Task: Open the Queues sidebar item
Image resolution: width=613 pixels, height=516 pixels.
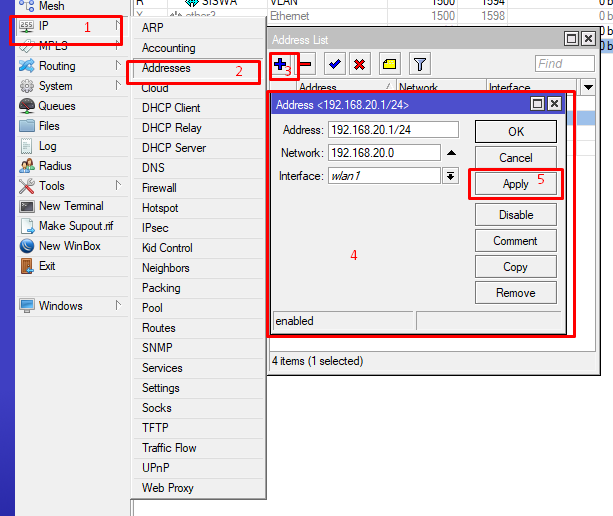Action: point(56,106)
